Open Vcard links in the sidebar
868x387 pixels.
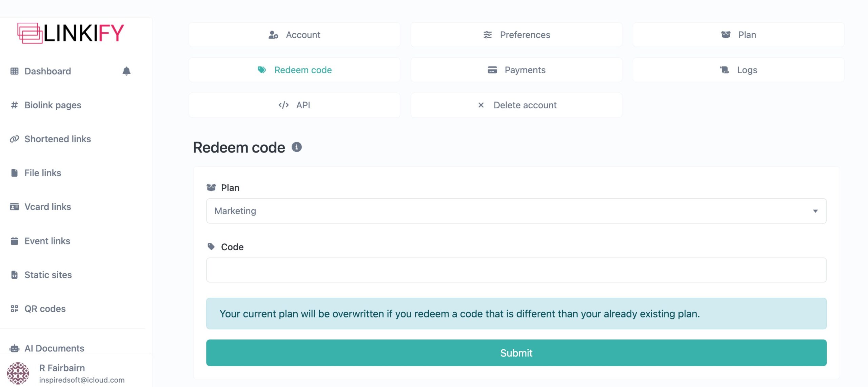47,207
